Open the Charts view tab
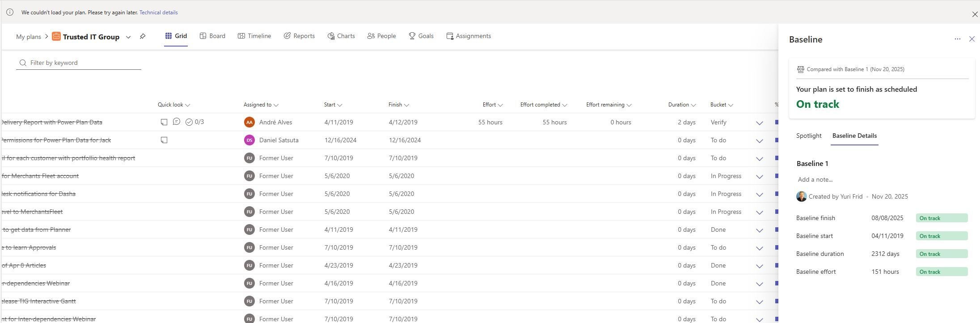 click(341, 36)
